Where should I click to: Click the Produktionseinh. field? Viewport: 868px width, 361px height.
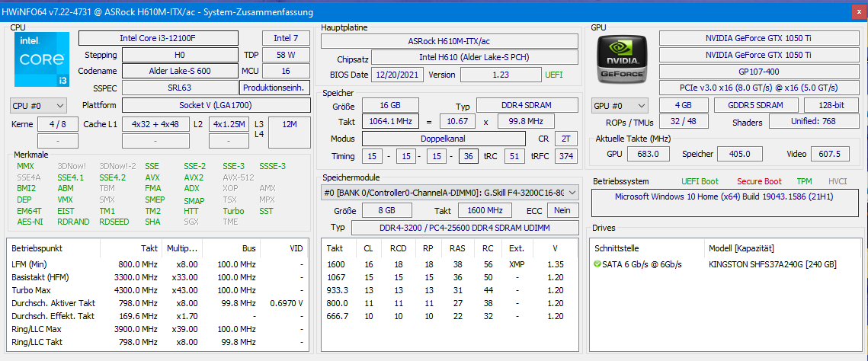(x=275, y=88)
